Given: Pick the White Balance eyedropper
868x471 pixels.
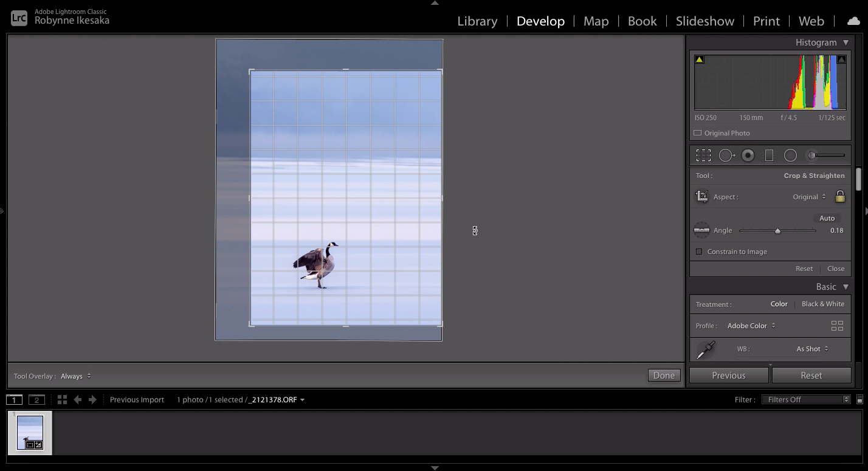Looking at the screenshot, I should 706,349.
